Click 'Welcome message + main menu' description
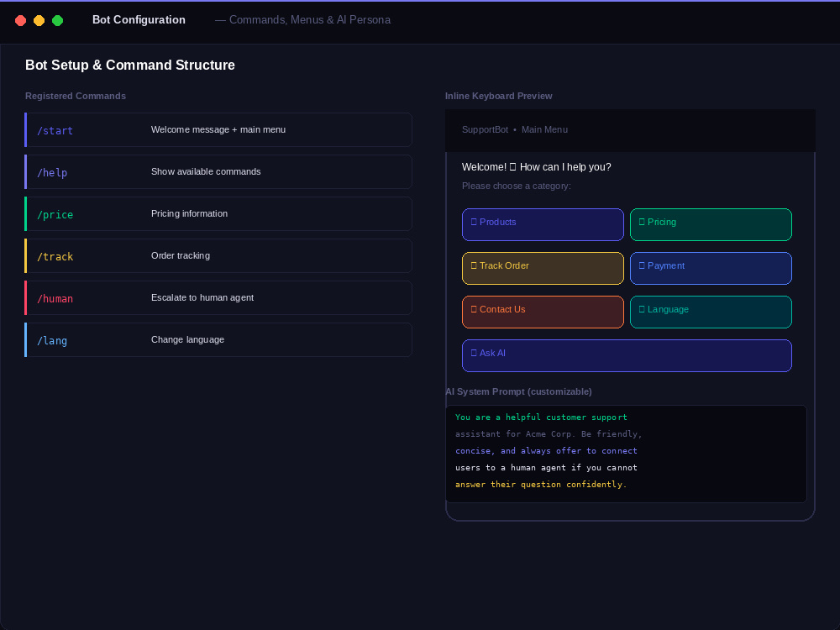The height and width of the screenshot is (630, 840). point(218,129)
